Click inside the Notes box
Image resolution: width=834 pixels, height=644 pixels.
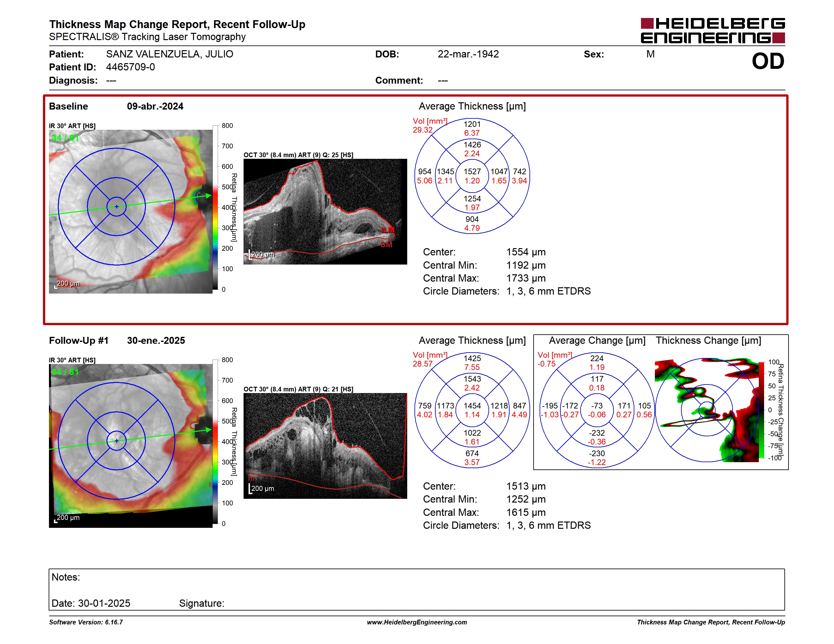pyautogui.click(x=417, y=589)
